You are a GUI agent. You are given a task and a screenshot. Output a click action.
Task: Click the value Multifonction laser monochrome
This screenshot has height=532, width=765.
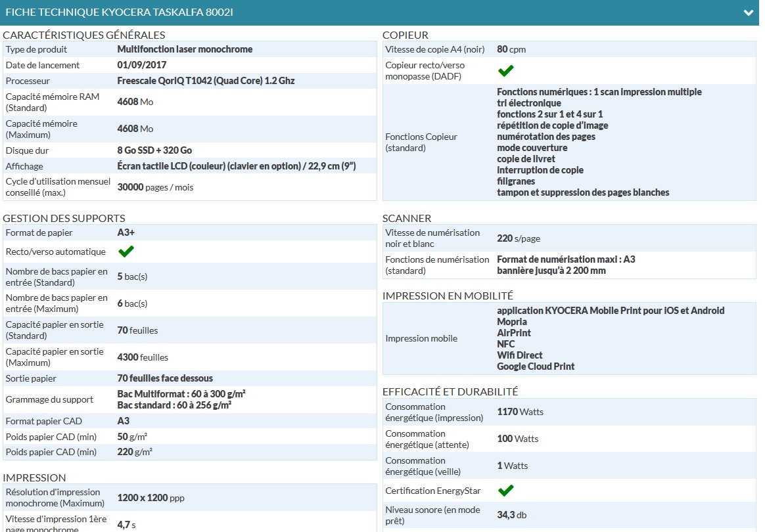185,49
